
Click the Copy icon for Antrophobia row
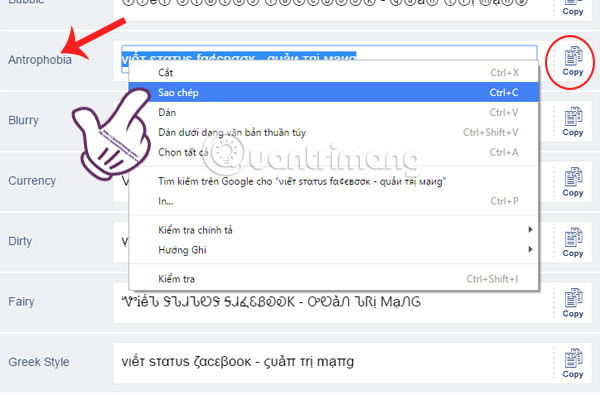(573, 61)
